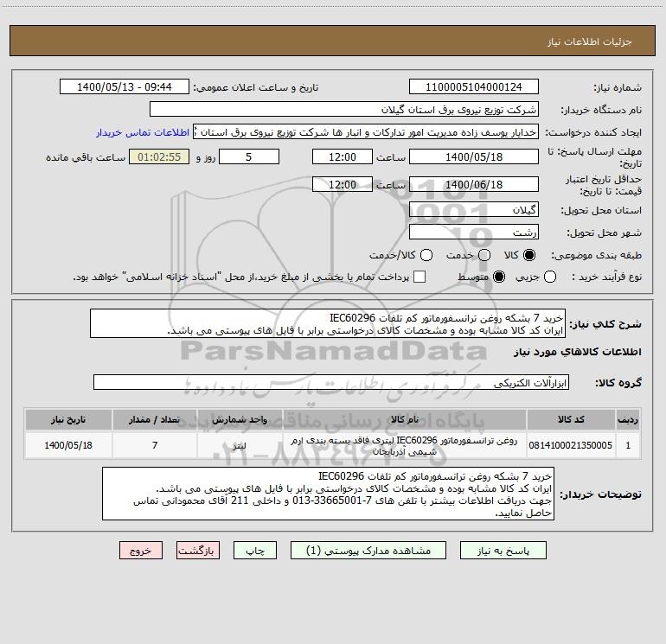Click the نام کالا column header

click(x=405, y=420)
